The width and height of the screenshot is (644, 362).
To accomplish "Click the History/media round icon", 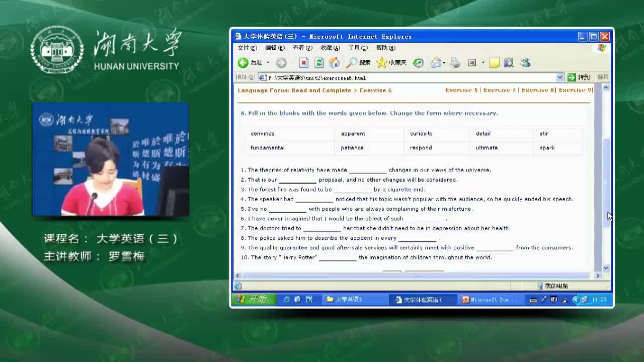I will pyautogui.click(x=418, y=63).
